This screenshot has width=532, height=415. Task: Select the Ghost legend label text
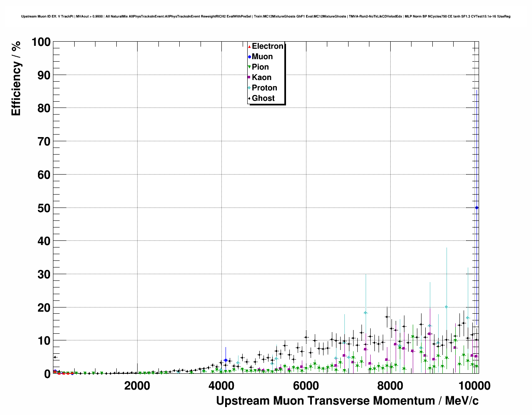coord(263,98)
